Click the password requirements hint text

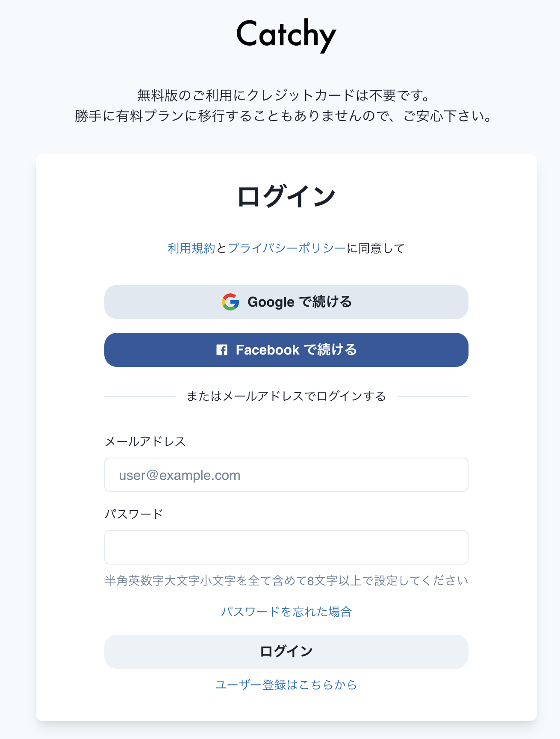286,581
